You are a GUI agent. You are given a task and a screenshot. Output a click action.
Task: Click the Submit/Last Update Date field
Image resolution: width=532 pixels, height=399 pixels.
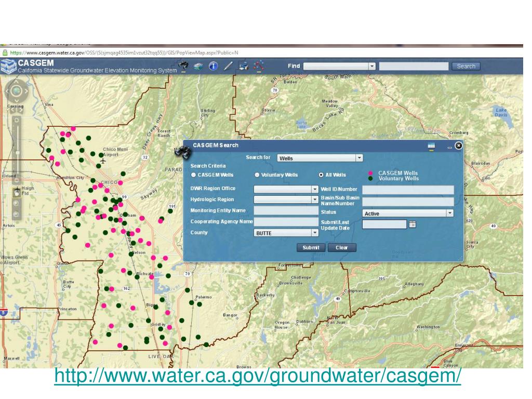tap(384, 224)
